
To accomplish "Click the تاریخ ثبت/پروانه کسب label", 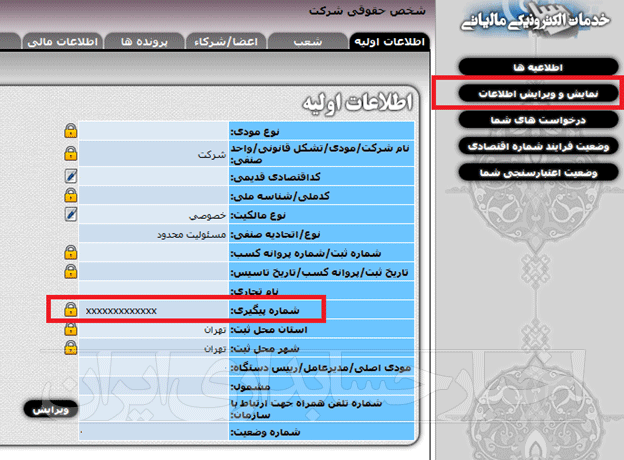I will pos(320,273).
